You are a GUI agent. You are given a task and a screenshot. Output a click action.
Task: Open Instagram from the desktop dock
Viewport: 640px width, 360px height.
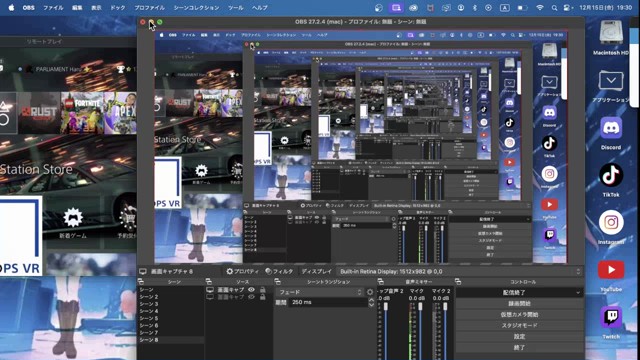pyautogui.click(x=611, y=222)
